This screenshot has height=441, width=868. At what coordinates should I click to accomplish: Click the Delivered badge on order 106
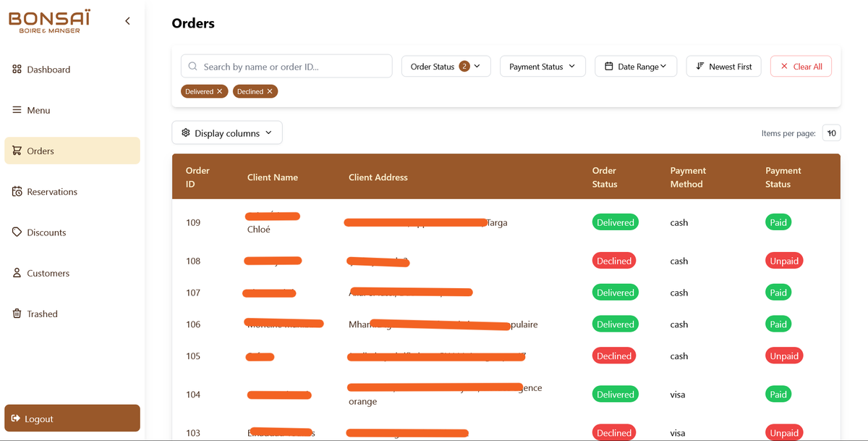pos(616,324)
